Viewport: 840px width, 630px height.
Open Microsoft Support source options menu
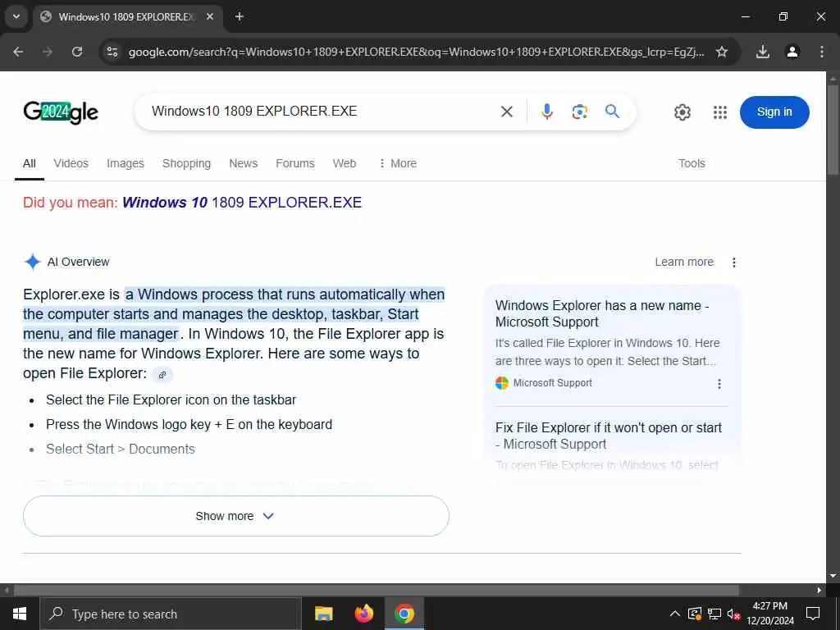click(719, 384)
